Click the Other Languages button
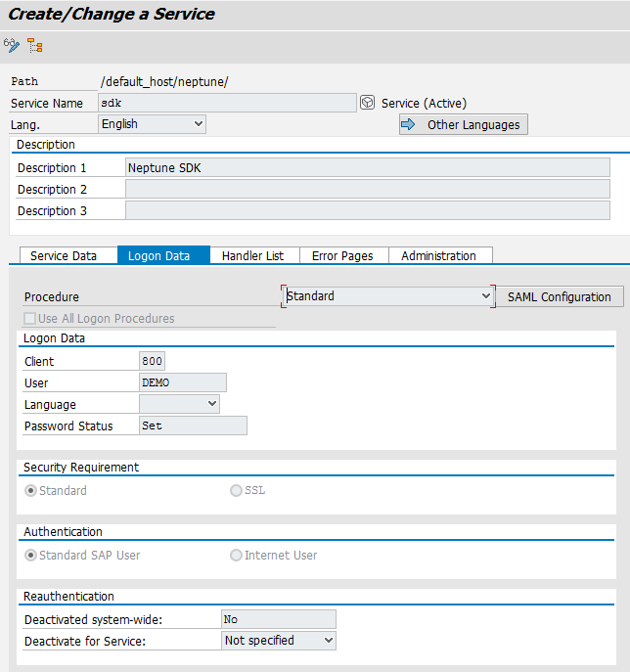 coord(463,124)
